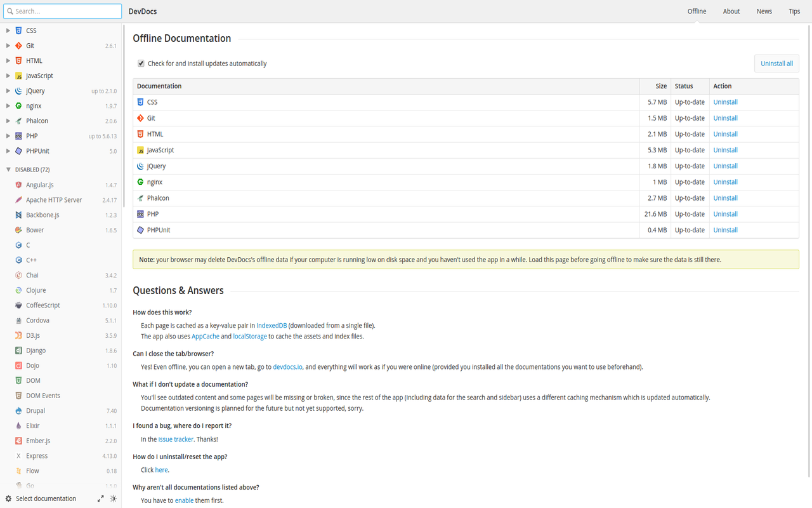Image resolution: width=812 pixels, height=508 pixels.
Task: Select the DOM Events sidebar entry
Action: [61, 396]
